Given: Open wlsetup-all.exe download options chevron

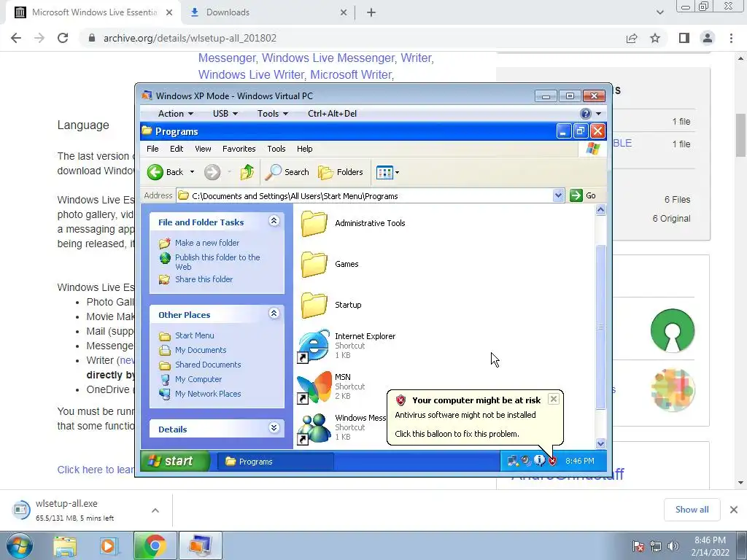Looking at the screenshot, I should pos(155,510).
